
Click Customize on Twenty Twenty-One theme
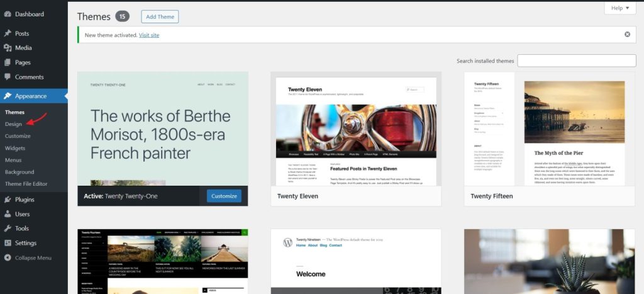(x=225, y=196)
